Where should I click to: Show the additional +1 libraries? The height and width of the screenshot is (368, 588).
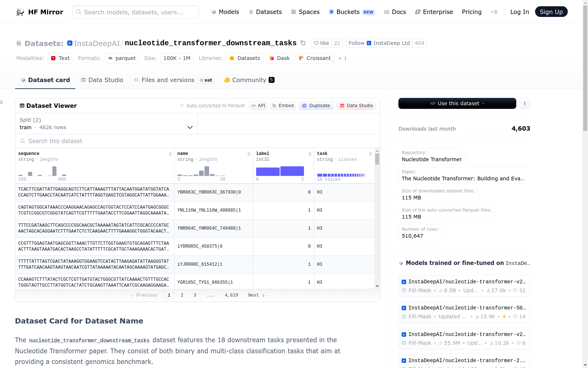343,58
